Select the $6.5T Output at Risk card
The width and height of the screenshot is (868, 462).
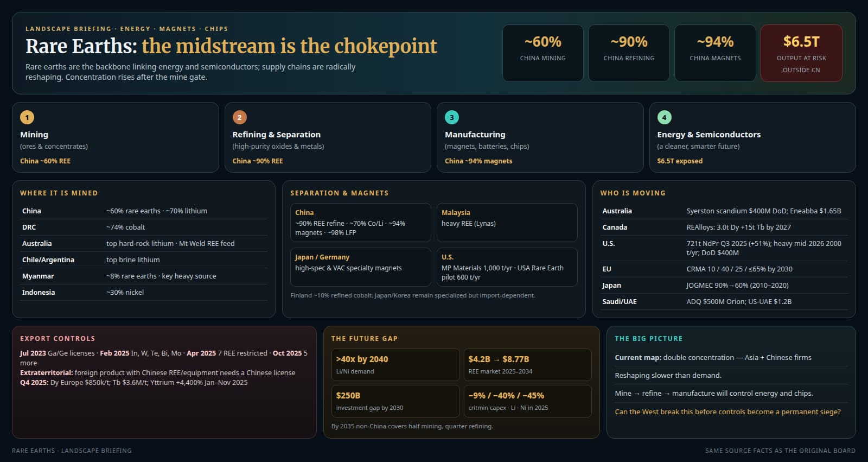click(x=801, y=53)
